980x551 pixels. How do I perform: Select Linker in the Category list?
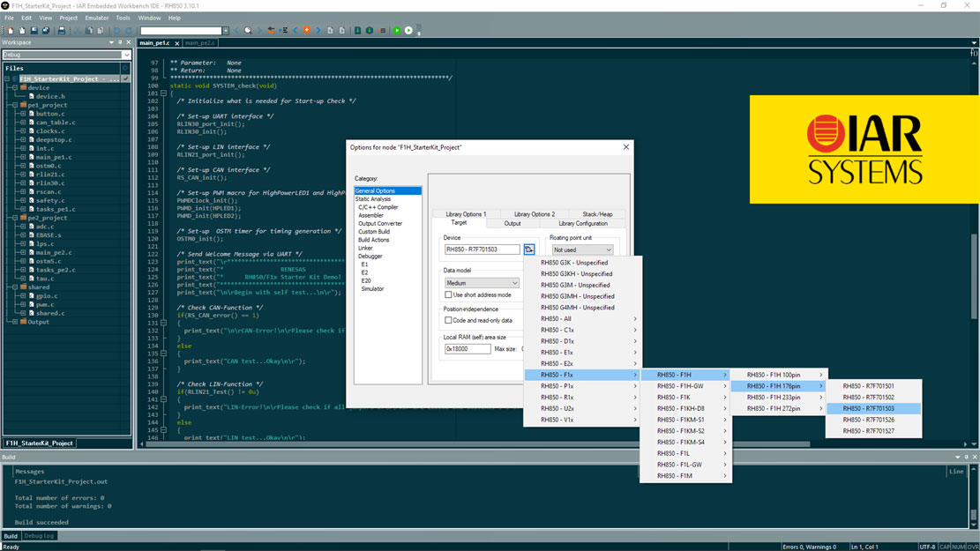click(x=365, y=249)
